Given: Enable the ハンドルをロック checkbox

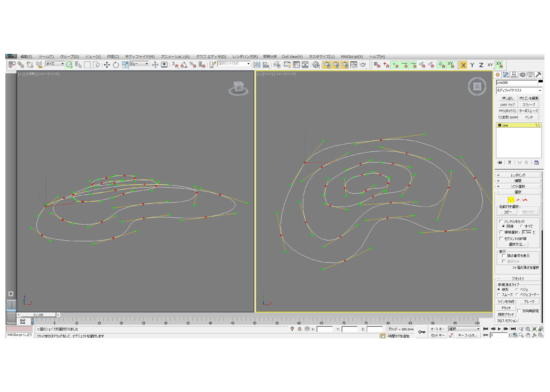Looking at the screenshot, I should (x=501, y=221).
